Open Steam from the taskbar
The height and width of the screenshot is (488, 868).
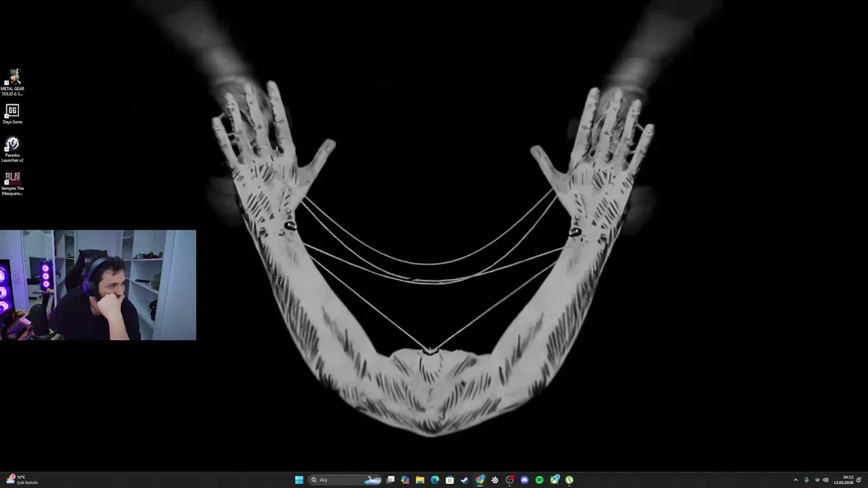tap(465, 480)
